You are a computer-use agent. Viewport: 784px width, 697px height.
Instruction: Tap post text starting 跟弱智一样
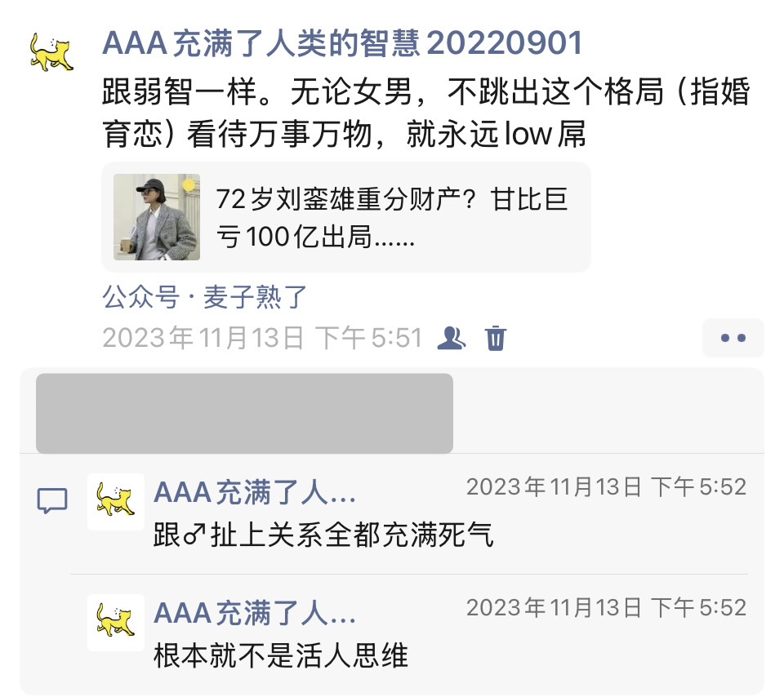[x=426, y=113]
